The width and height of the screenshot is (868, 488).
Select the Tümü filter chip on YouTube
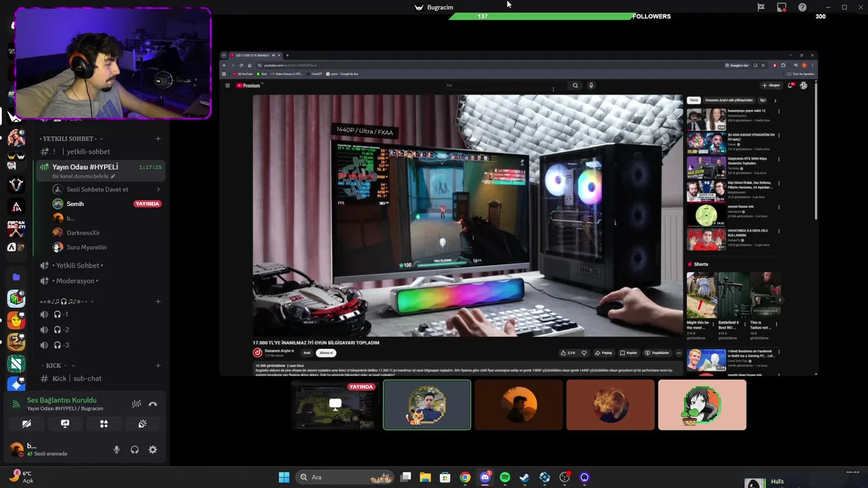[694, 100]
